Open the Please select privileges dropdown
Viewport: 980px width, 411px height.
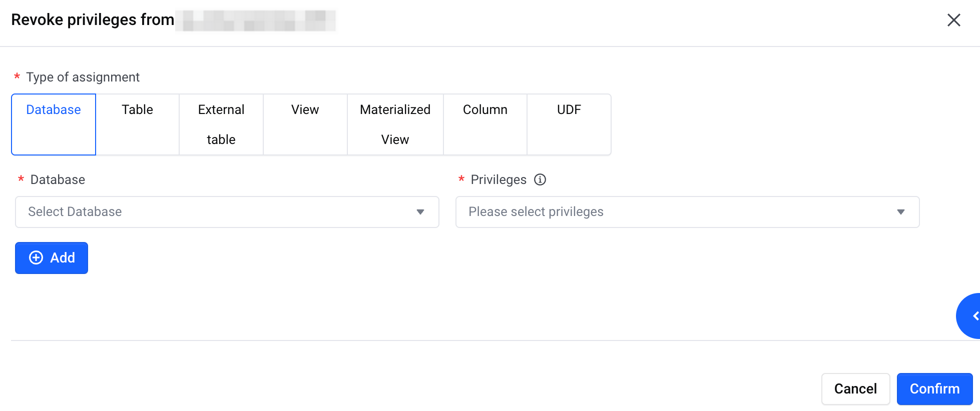pos(687,212)
